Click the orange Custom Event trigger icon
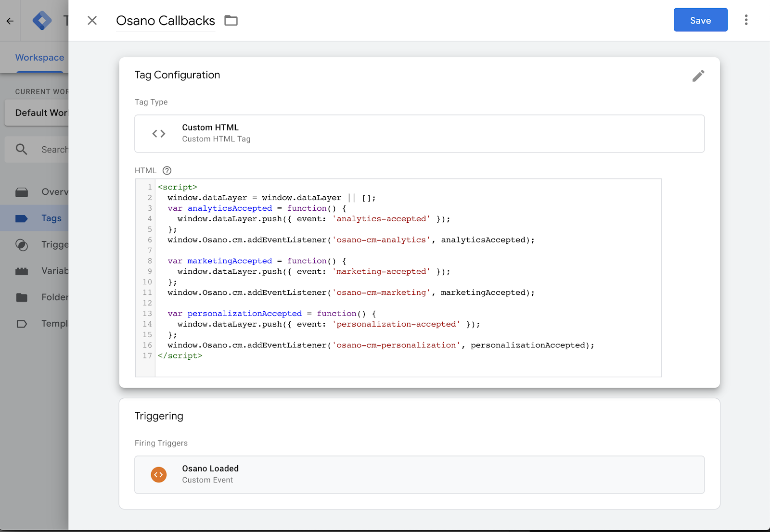 point(159,474)
